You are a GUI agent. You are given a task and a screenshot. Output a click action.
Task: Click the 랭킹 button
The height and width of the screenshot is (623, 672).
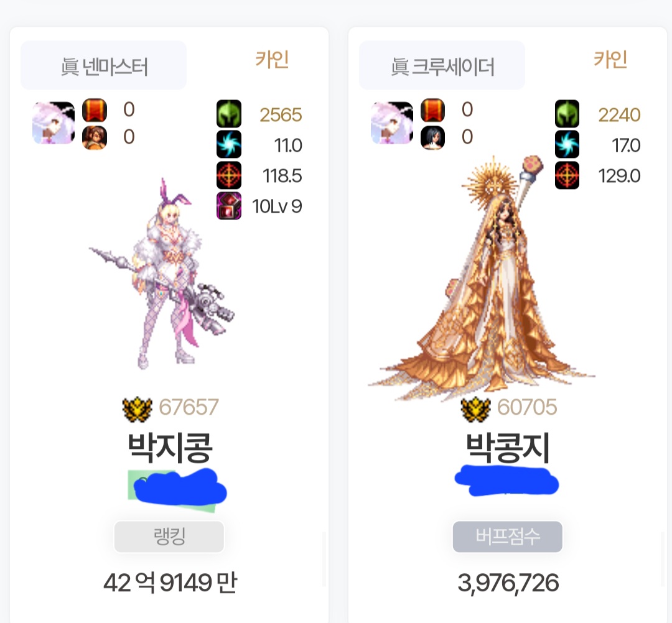[169, 537]
